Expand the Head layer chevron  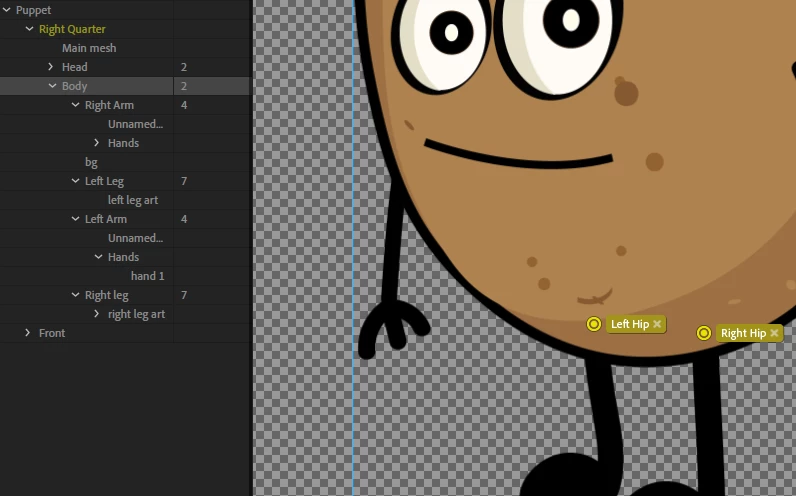tap(50, 67)
